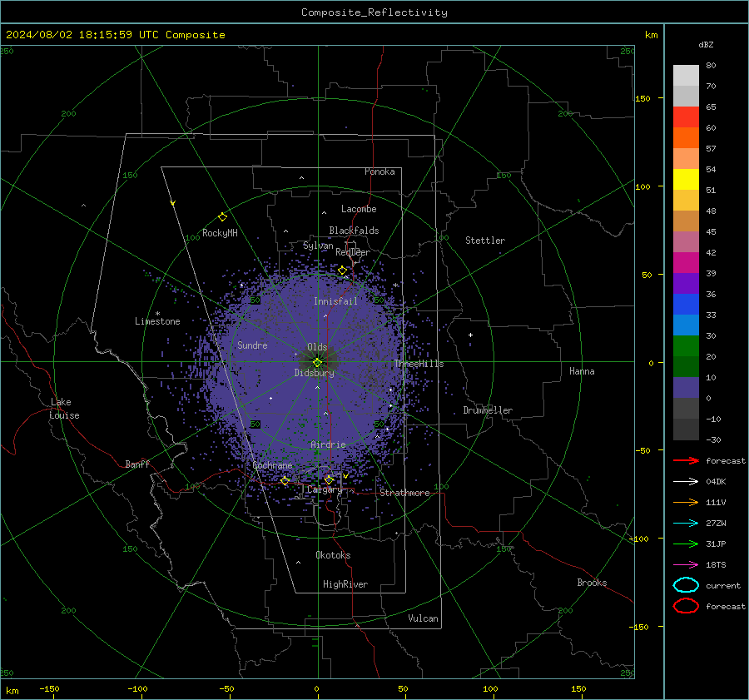The width and height of the screenshot is (749, 700).
Task: Click the Composite_Reflectivity title
Action: pos(374,12)
